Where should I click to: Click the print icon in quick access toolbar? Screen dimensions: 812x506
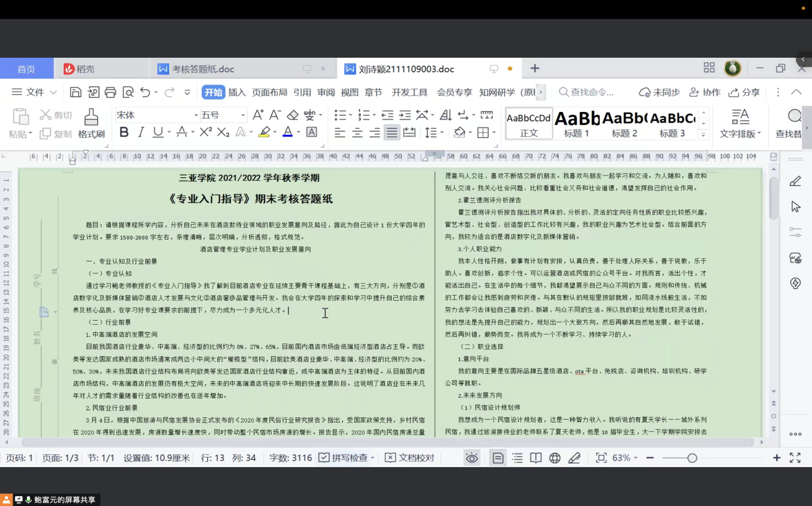coord(110,92)
